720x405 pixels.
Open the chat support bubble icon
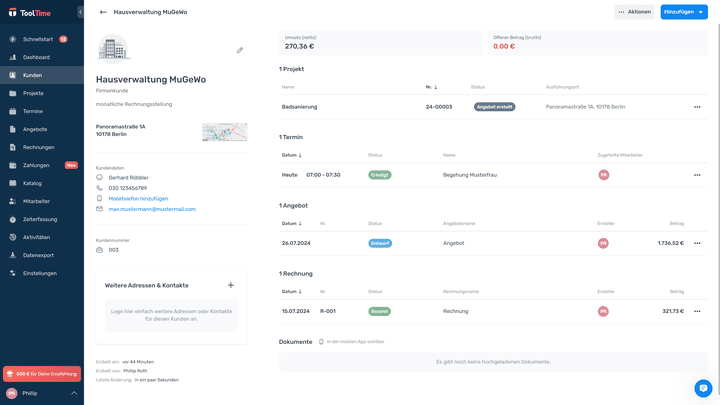[x=703, y=388]
